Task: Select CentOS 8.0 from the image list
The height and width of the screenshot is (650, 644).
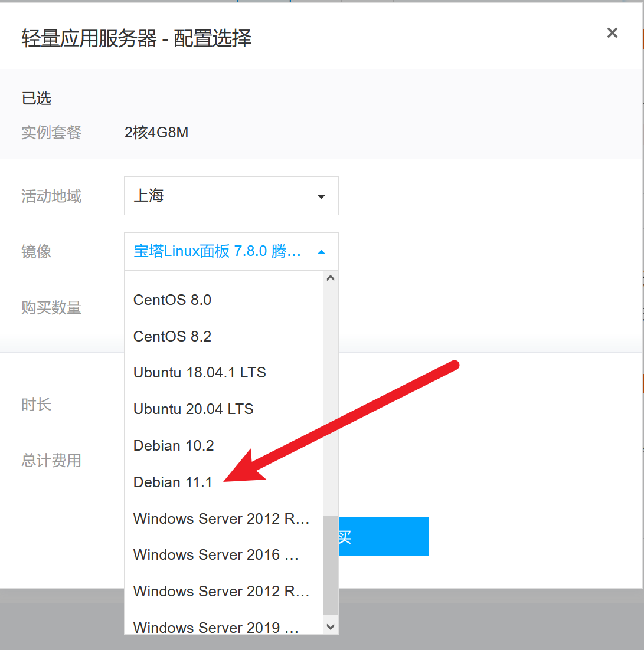Action: click(x=223, y=300)
